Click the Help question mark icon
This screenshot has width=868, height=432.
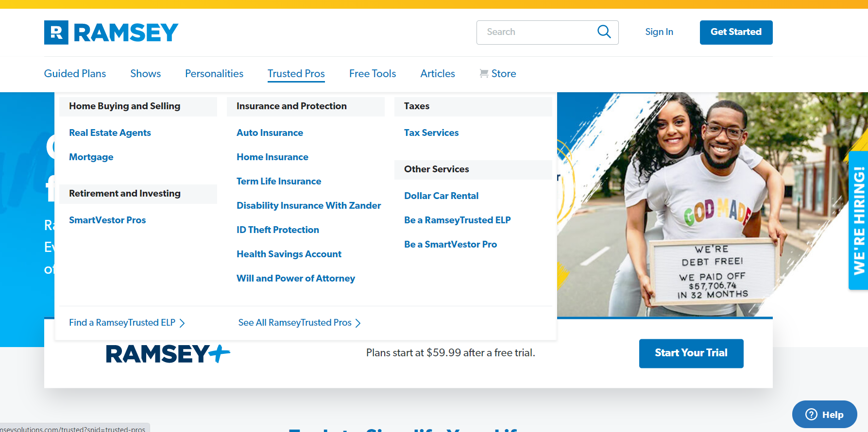coord(811,414)
